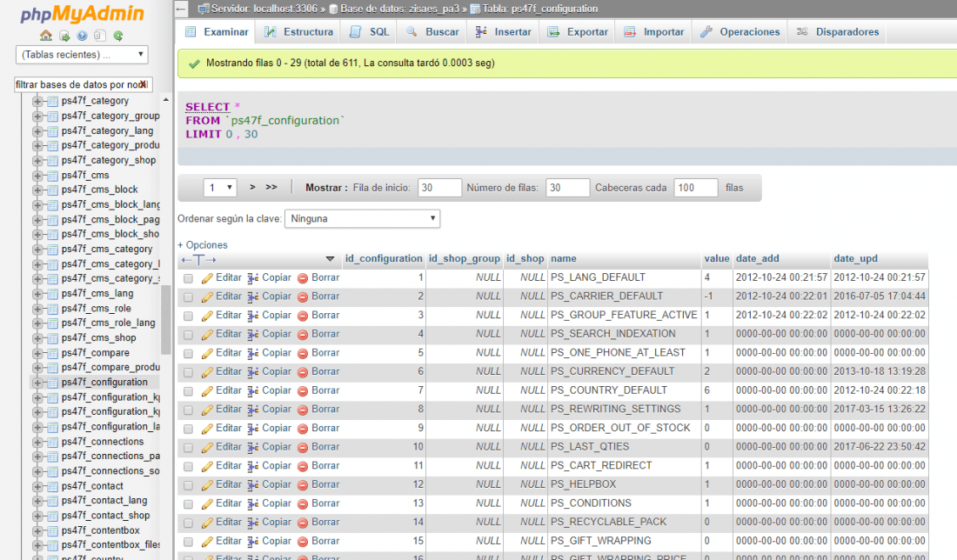Go to the Insertar tab
The image size is (957, 560).
[x=503, y=31]
